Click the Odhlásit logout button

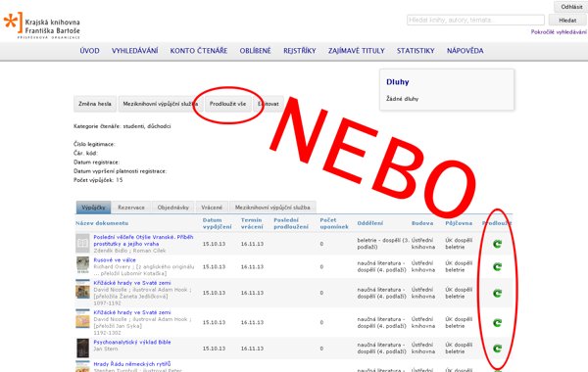[x=571, y=7]
